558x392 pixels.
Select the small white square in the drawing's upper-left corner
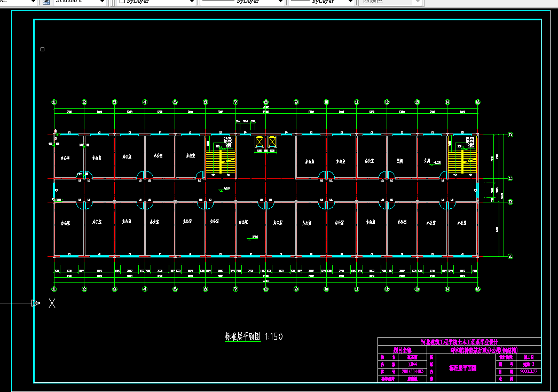tap(42, 50)
